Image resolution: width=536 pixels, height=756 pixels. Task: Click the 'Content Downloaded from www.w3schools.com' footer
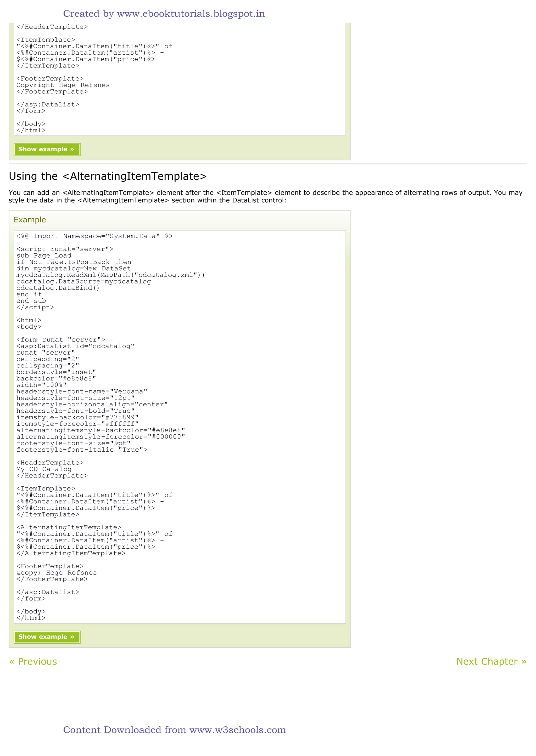(175, 730)
